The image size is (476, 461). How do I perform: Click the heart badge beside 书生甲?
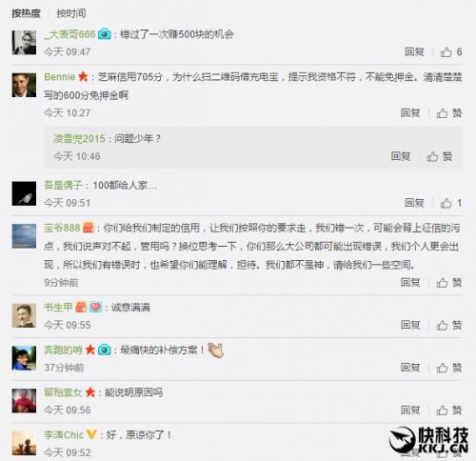(x=95, y=307)
